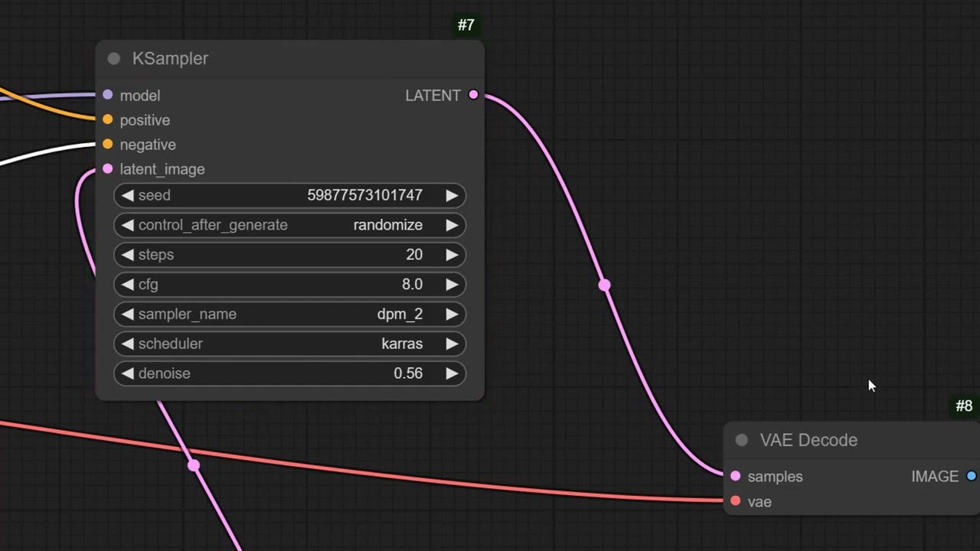Screen dimensions: 980x551
Task: Switch control_after_generate to next option arrow
Action: 452,225
